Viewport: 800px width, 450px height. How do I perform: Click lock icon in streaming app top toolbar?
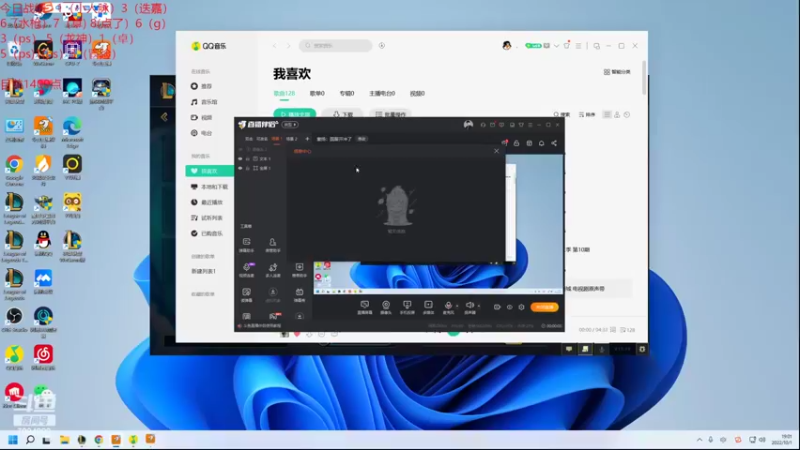pyautogui.click(x=516, y=143)
